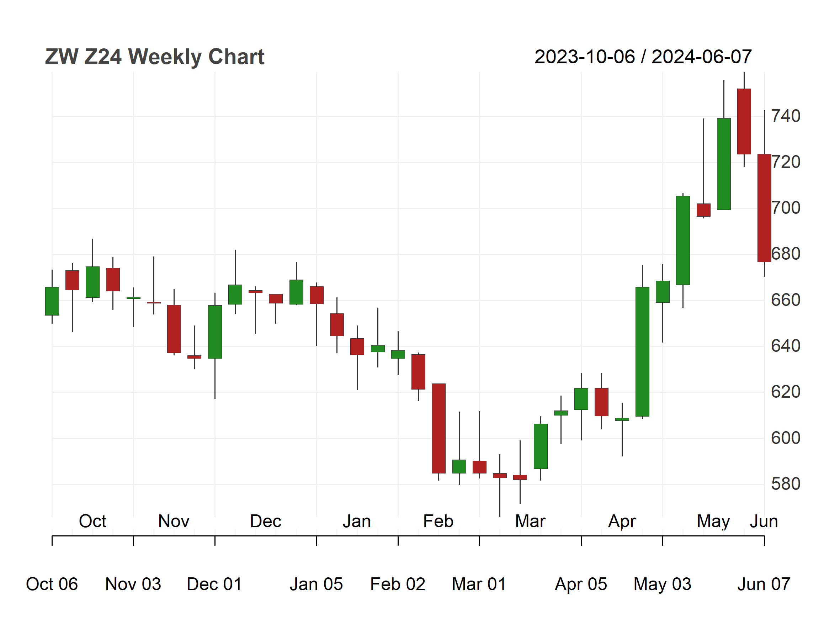The width and height of the screenshot is (840, 630).
Task: Click the last red candle of June
Action: [x=764, y=208]
